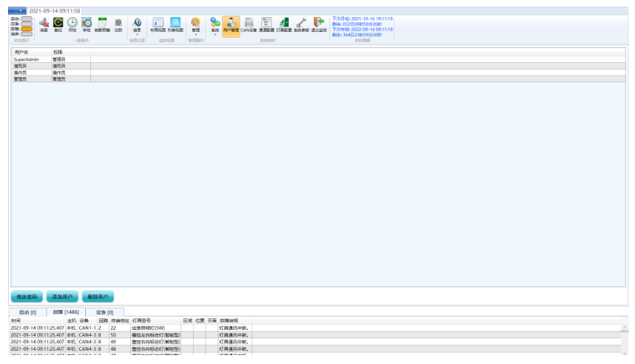This screenshot has height=364, width=635.
Task: Click the 故障说明 column header
Action: [x=229, y=320]
